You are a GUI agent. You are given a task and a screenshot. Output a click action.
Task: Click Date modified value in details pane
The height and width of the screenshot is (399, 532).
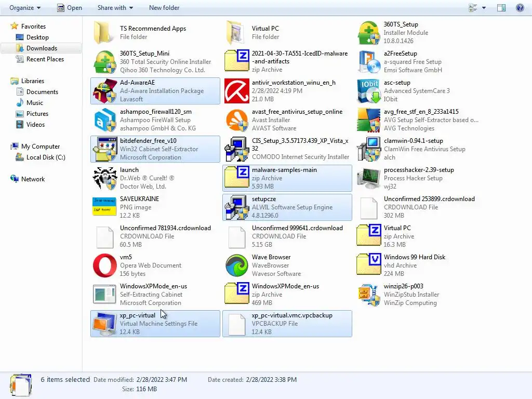[x=162, y=379]
